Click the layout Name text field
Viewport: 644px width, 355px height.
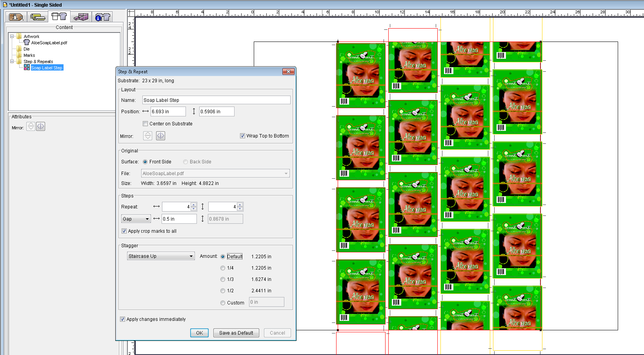pyautogui.click(x=216, y=100)
